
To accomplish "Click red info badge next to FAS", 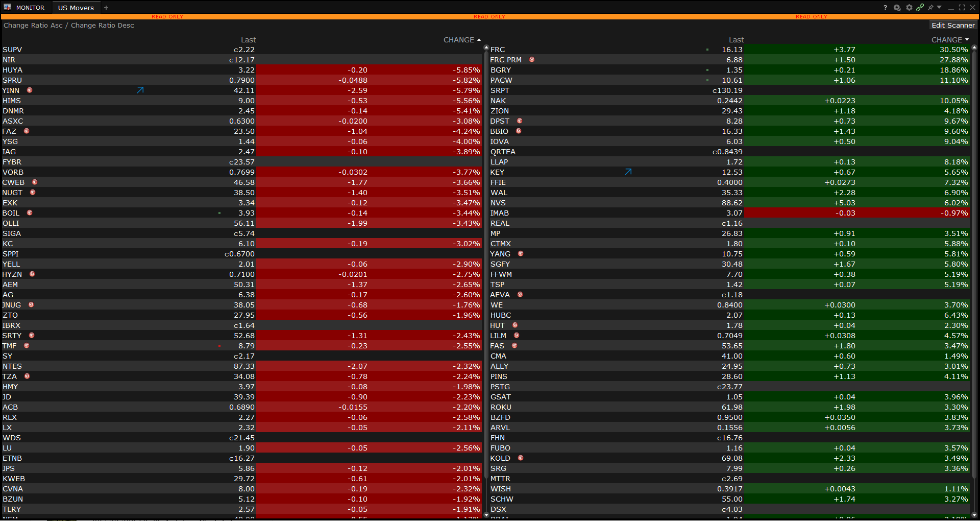I will click(514, 345).
